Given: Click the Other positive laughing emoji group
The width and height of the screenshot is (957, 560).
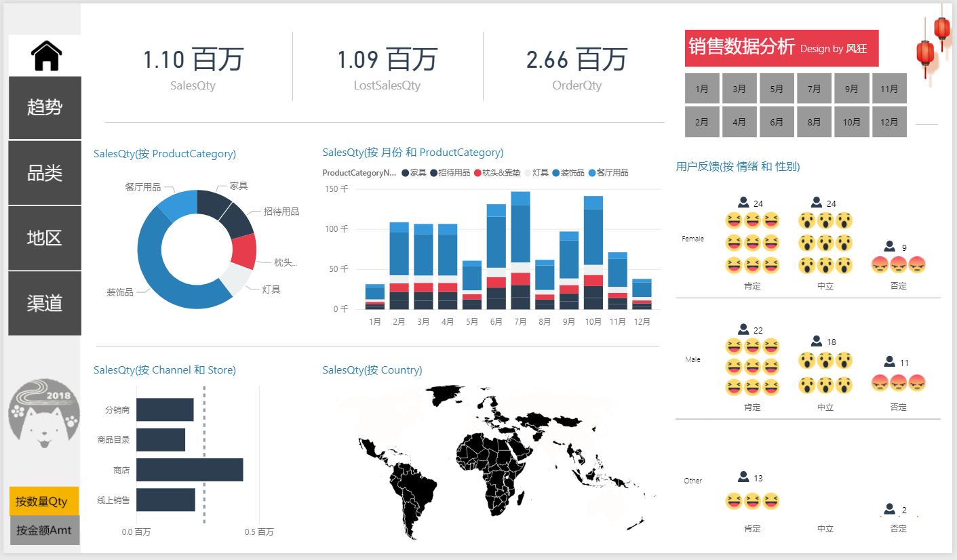Looking at the screenshot, I should (752, 502).
